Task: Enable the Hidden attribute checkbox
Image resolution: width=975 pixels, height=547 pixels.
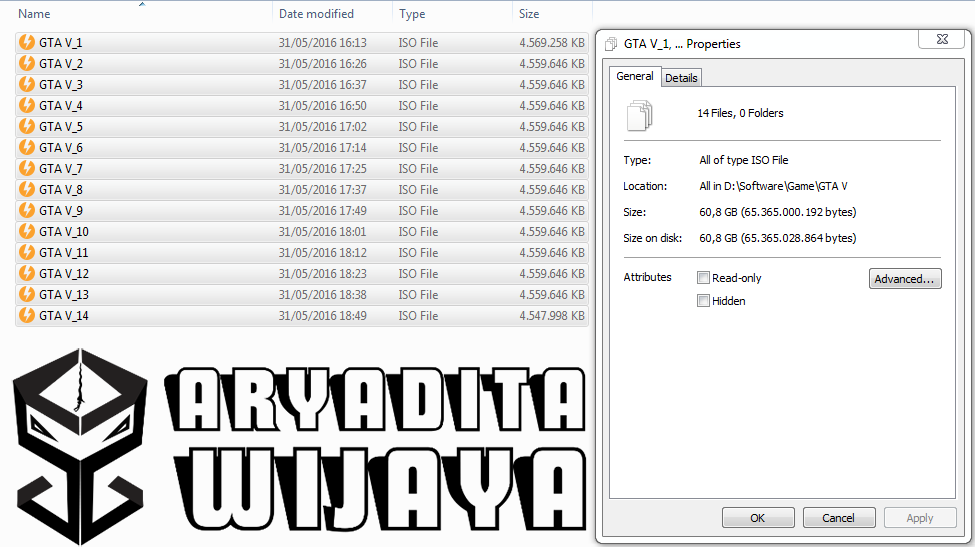Action: click(x=703, y=301)
